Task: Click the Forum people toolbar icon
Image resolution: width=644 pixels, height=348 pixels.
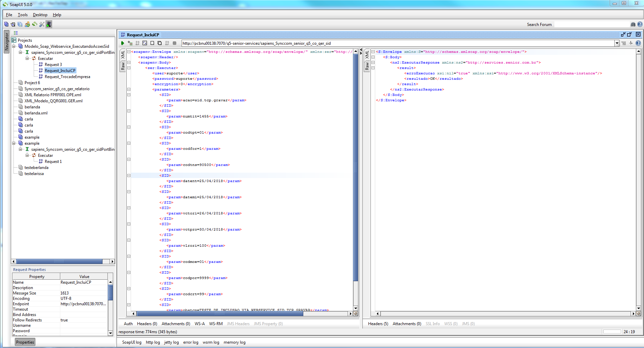Action: click(27, 24)
